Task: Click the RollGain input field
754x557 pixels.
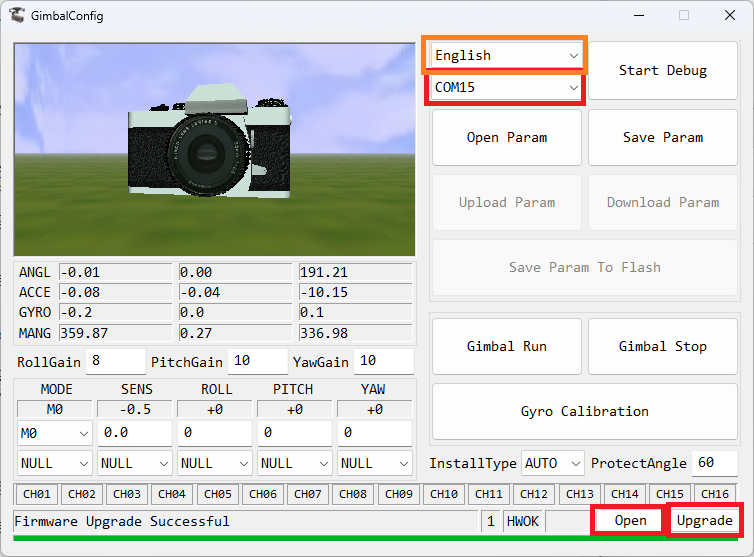Action: point(115,362)
